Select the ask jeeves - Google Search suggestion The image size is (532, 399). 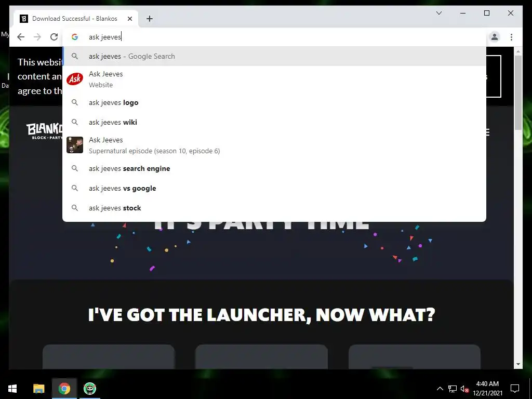point(274,56)
